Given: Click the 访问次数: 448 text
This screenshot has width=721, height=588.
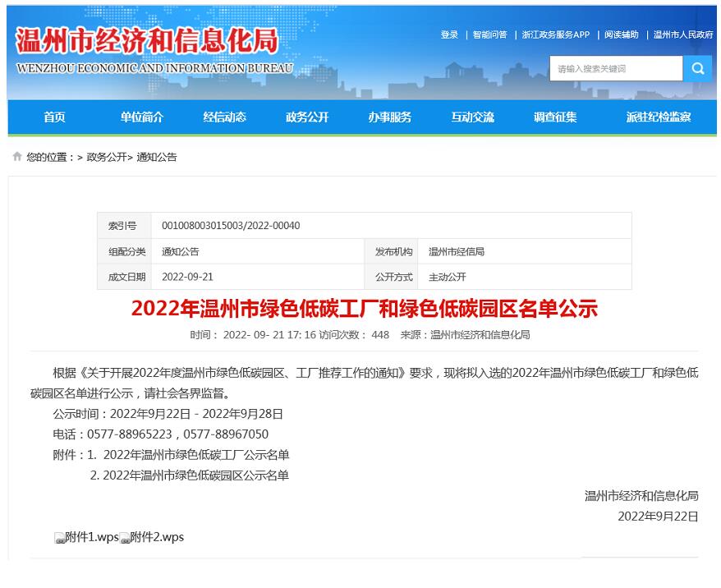Looking at the screenshot, I should 354,335.
